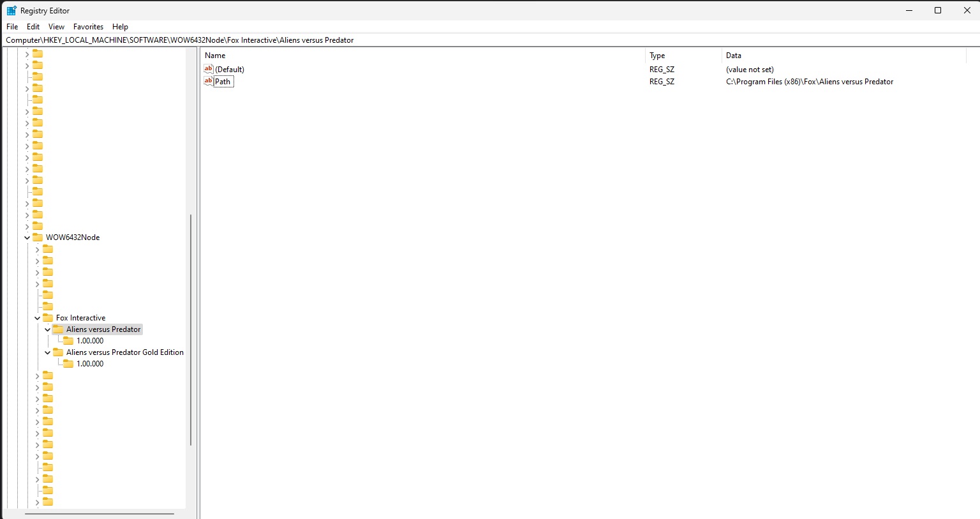Select the (Default) value name

coord(230,70)
